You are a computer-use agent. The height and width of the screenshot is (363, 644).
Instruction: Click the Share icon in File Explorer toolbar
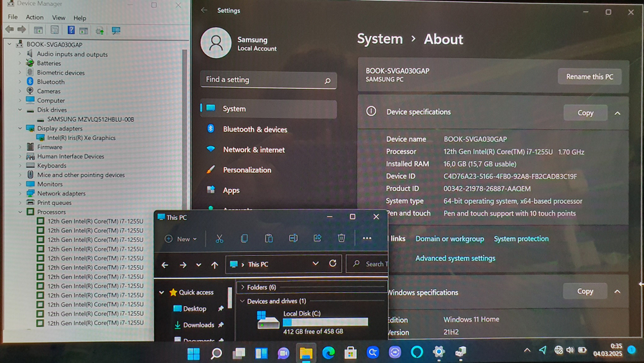[x=317, y=239]
